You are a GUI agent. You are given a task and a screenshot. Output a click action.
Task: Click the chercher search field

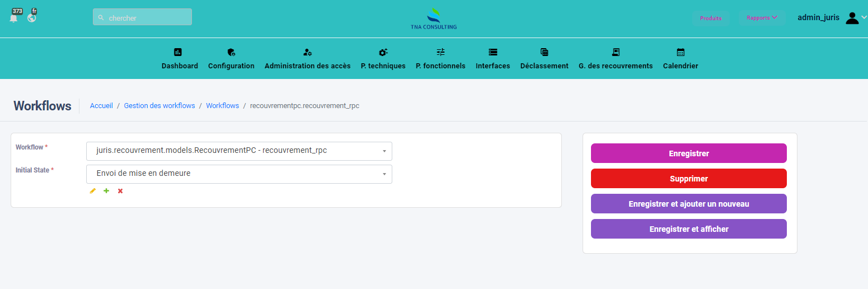pos(143,17)
